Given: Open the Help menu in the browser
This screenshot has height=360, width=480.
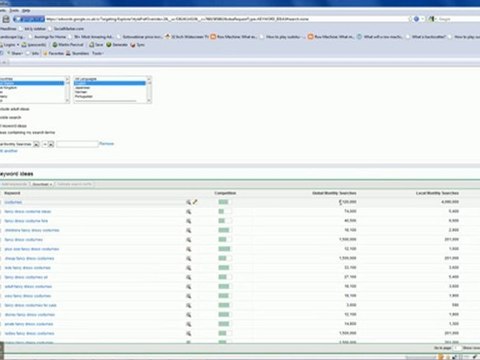Looking at the screenshot, I should click(x=26, y=11).
